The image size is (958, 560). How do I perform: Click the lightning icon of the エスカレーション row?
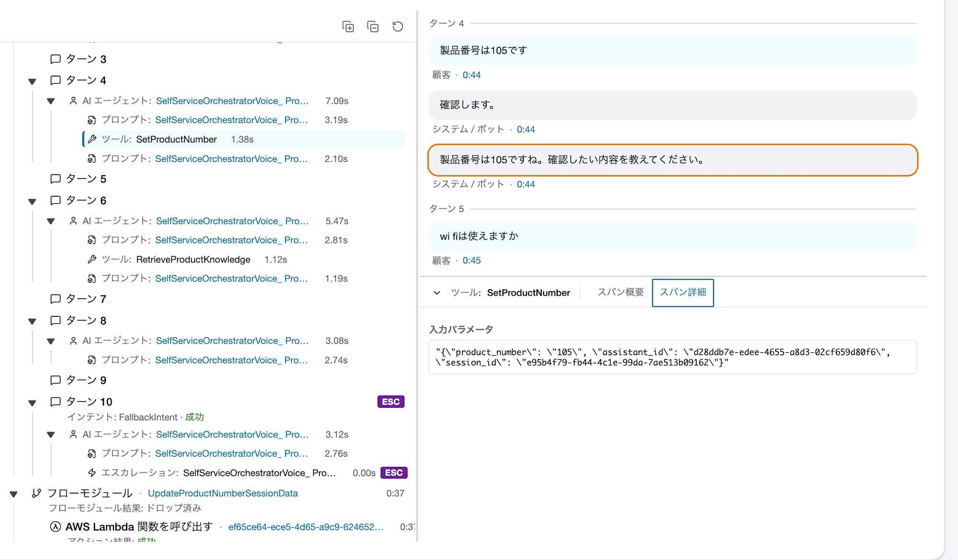pyautogui.click(x=92, y=473)
